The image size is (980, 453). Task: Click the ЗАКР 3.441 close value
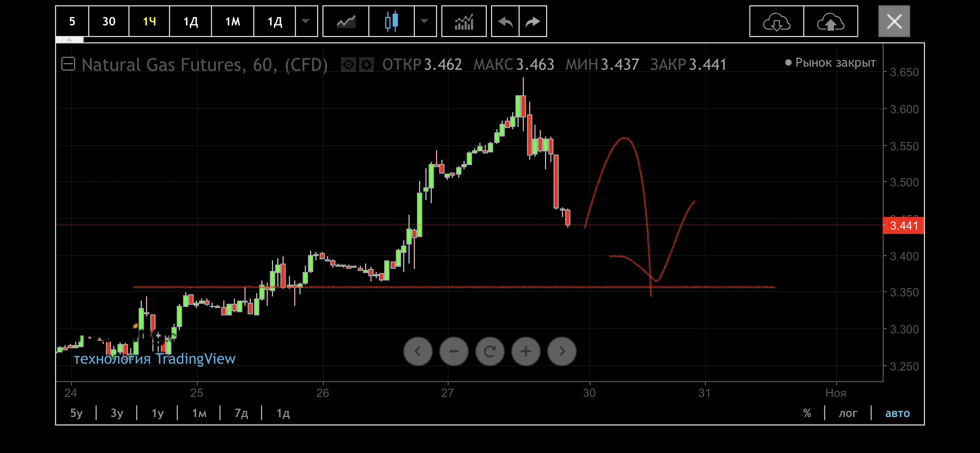click(x=688, y=64)
